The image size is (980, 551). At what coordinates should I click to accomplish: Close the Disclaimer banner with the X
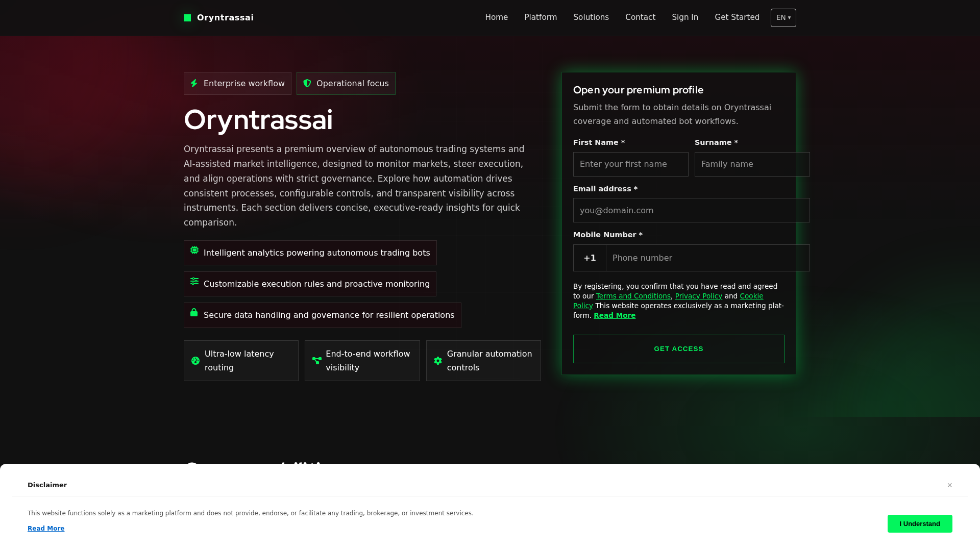tap(950, 485)
